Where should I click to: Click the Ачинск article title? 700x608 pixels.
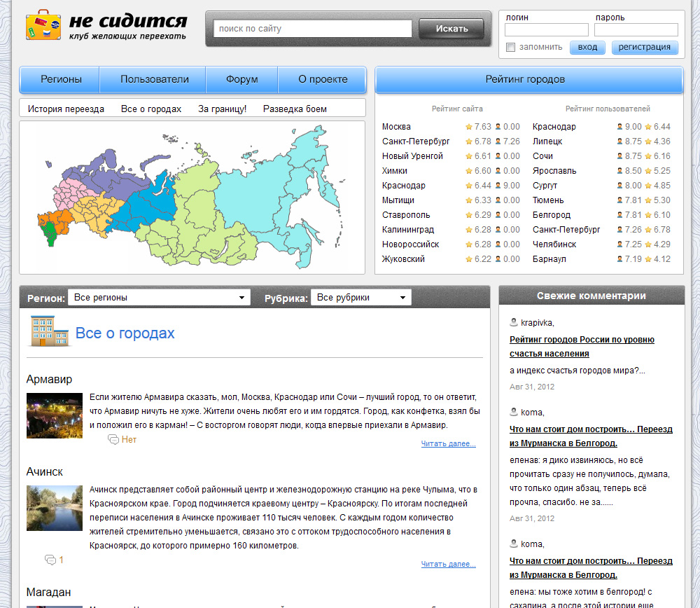coord(44,471)
